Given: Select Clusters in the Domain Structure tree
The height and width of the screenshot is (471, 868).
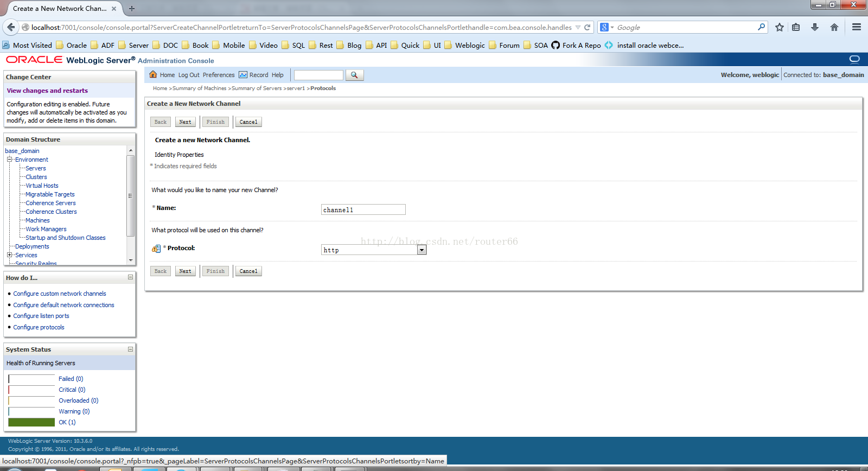Looking at the screenshot, I should 36,177.
